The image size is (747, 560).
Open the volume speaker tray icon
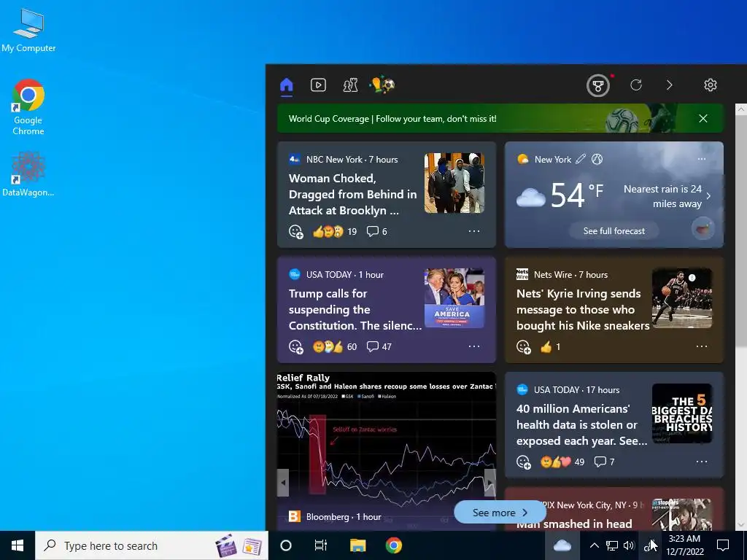(x=629, y=545)
